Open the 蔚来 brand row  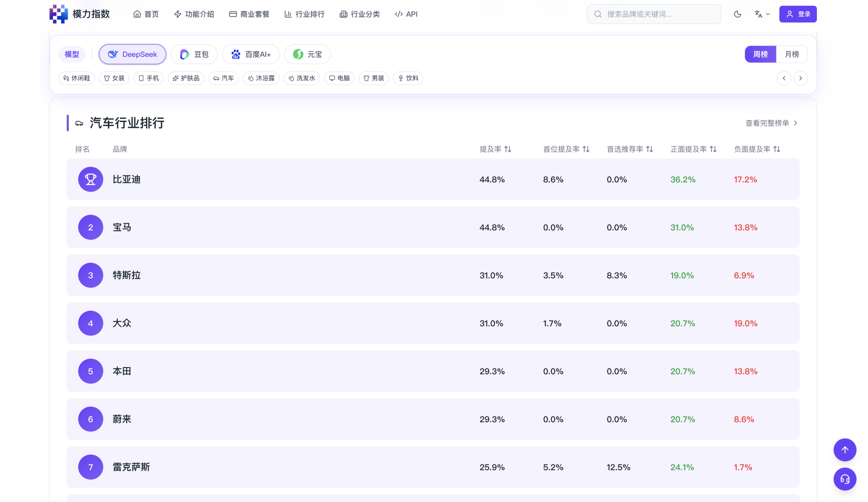[x=433, y=419]
